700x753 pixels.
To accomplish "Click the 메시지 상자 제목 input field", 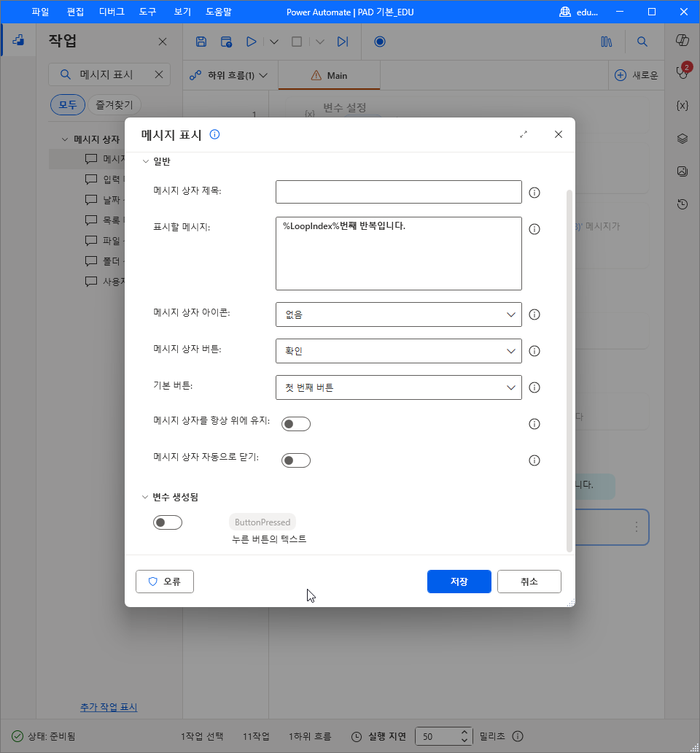I will (399, 192).
